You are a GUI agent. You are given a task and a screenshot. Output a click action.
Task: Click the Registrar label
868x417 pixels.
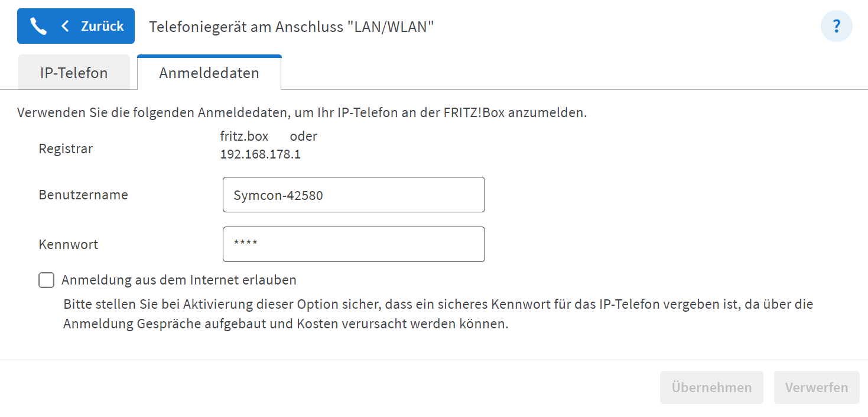click(x=66, y=148)
